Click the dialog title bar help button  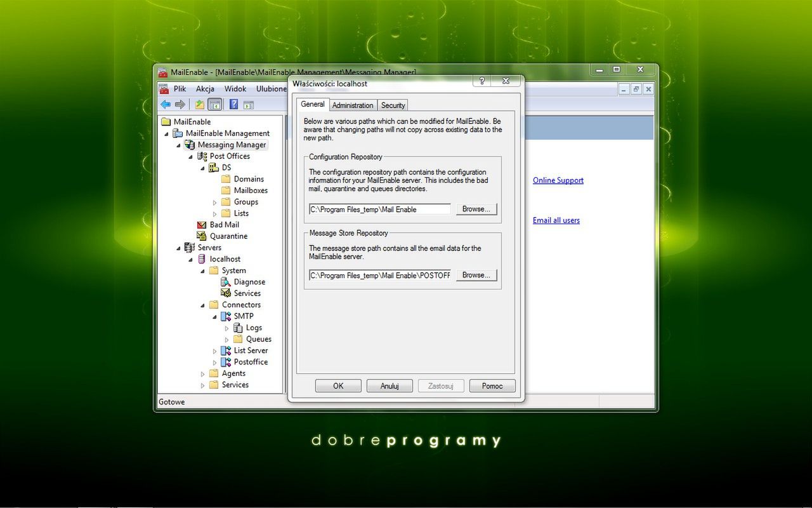point(482,81)
